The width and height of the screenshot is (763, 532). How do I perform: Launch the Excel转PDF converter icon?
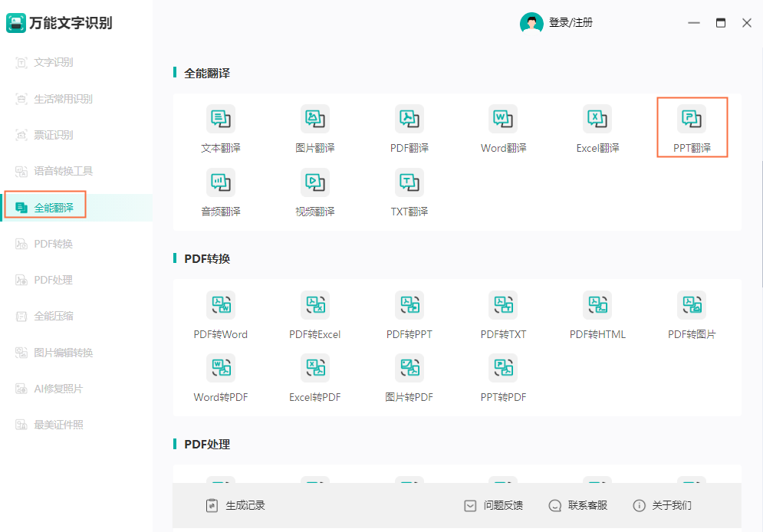[x=315, y=368]
